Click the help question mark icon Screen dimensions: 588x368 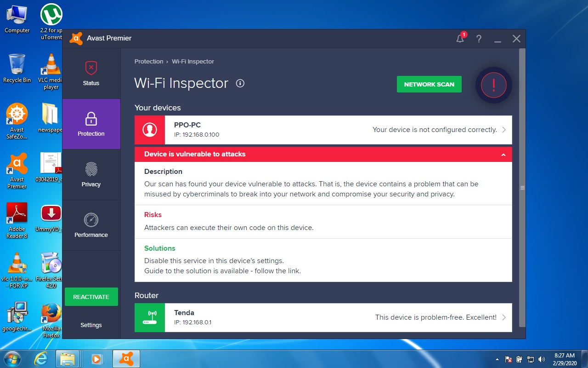(479, 39)
